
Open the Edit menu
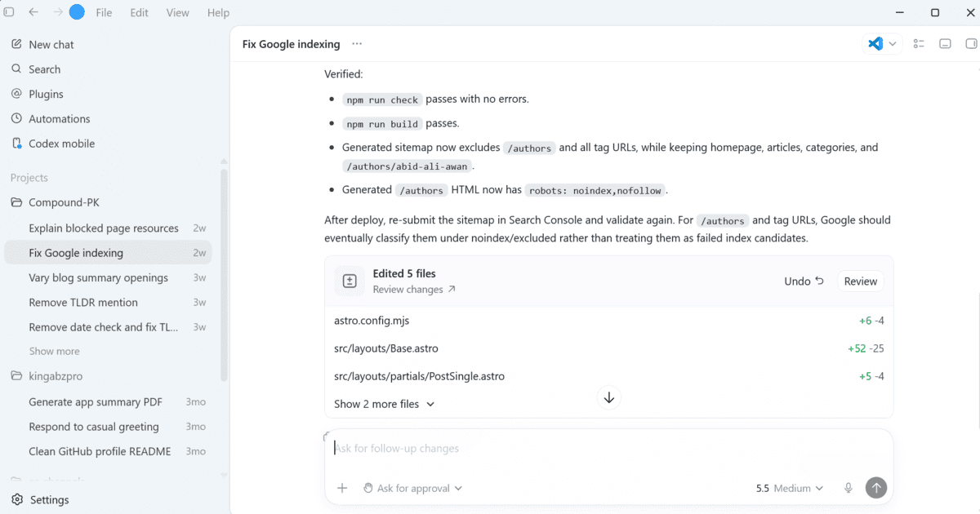[140, 12]
